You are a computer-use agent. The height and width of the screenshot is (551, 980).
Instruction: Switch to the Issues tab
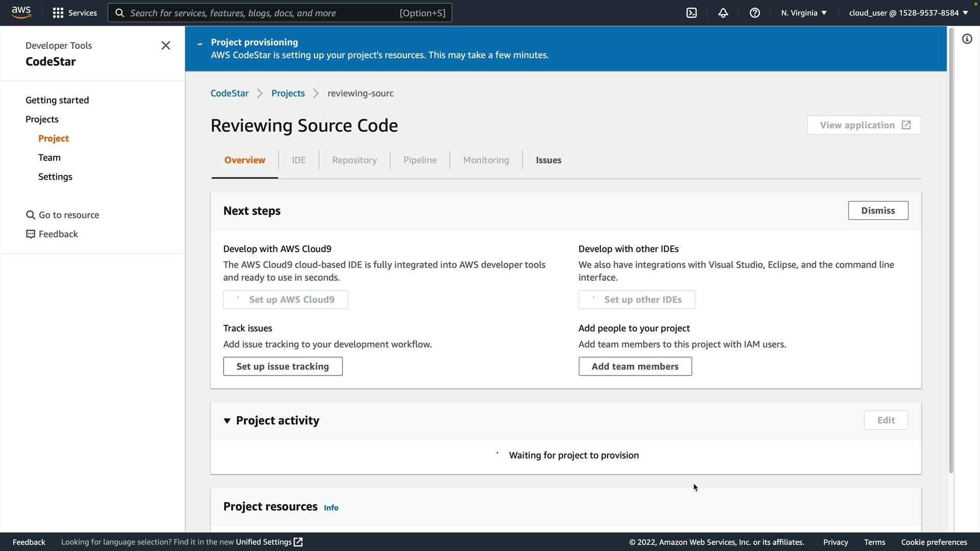point(548,160)
